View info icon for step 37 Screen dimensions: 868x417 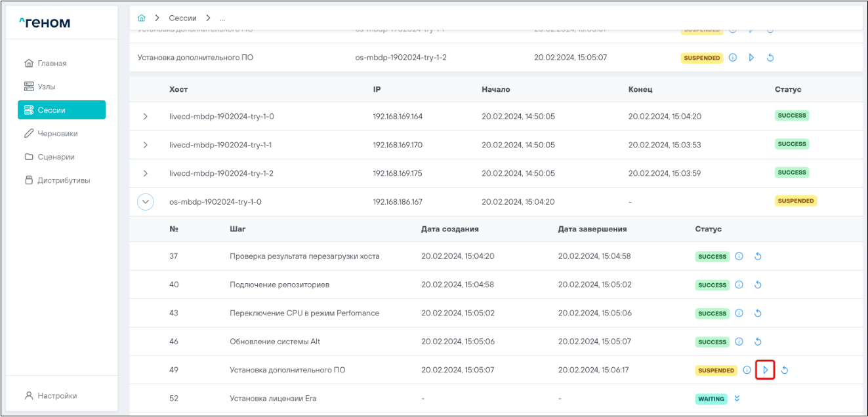pos(739,256)
